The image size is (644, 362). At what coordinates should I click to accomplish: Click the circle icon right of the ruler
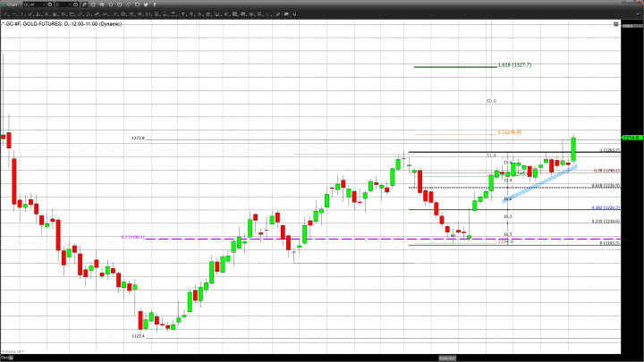[123, 14]
